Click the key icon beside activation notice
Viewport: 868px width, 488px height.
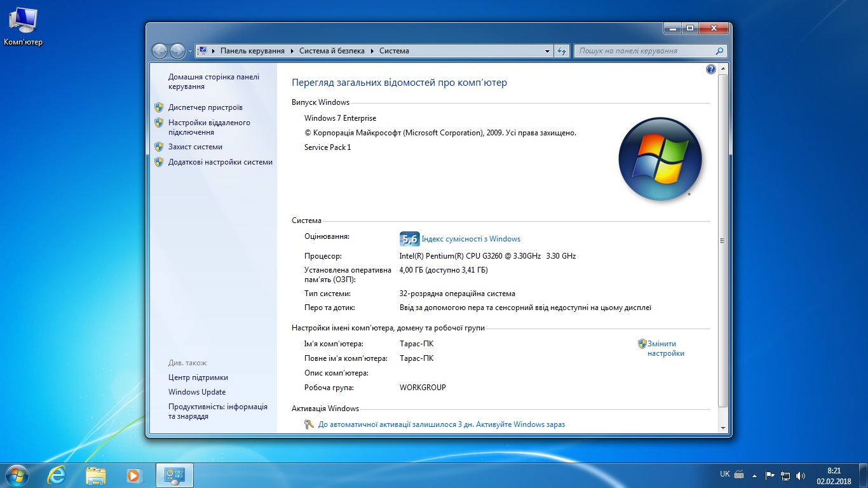309,424
